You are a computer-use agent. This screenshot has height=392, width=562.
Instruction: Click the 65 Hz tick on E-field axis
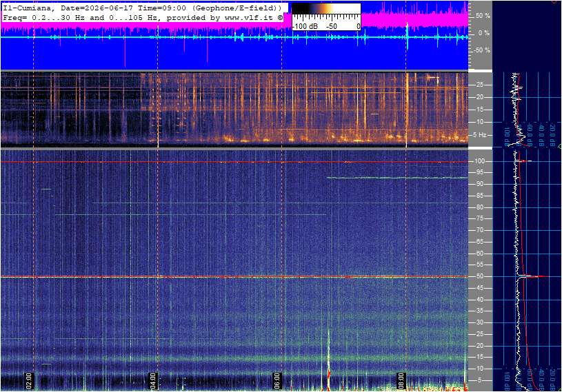click(479, 242)
